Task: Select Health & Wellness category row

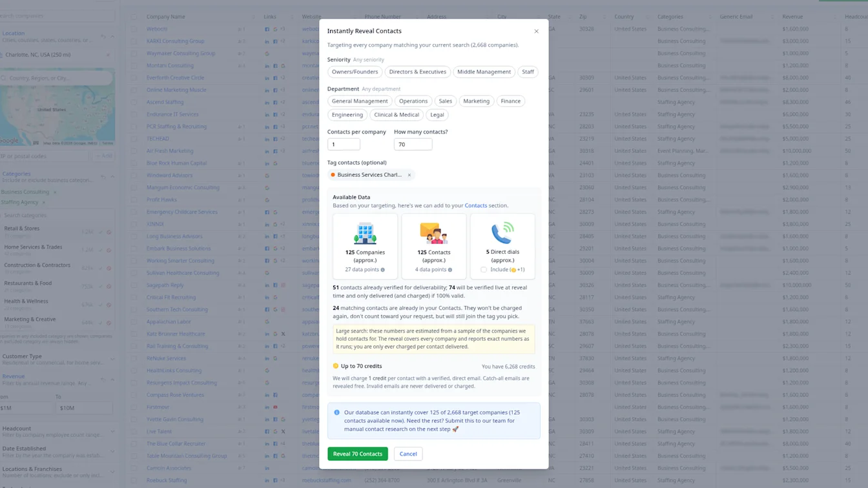Action: click(x=57, y=303)
